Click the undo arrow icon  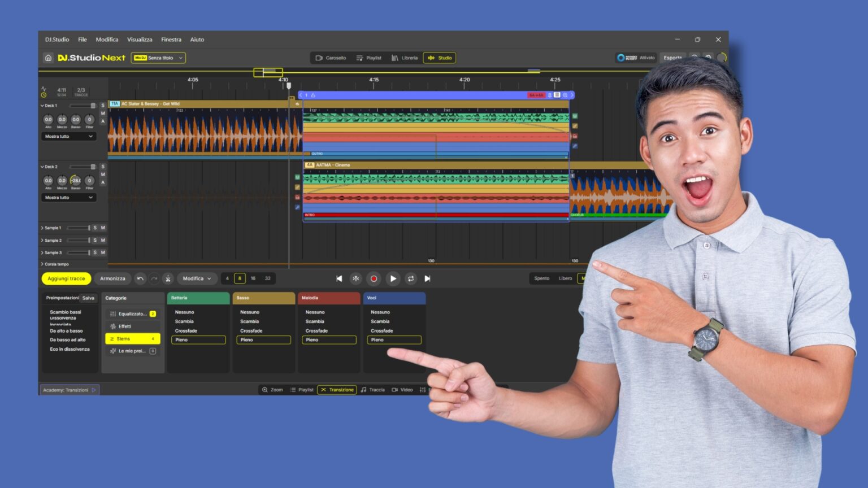tap(140, 278)
